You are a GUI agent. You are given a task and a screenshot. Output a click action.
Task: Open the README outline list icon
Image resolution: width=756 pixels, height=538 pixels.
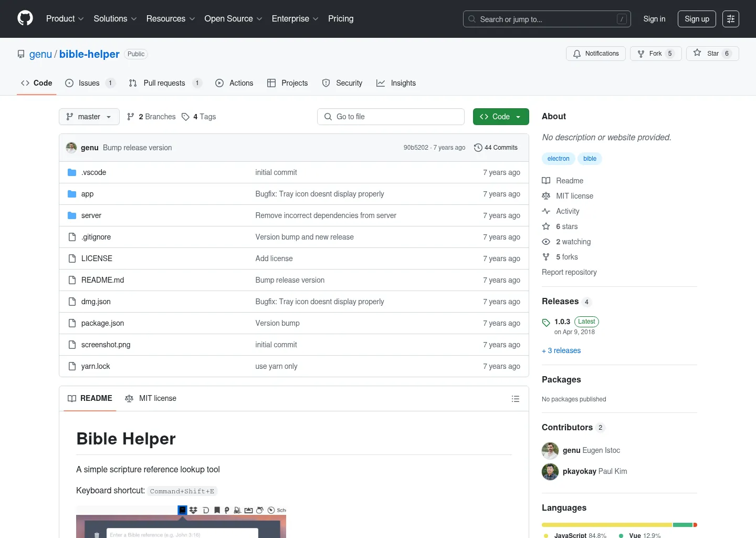point(516,399)
